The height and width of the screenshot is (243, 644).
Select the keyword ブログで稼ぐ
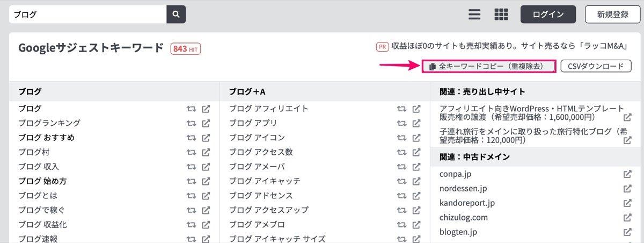41,210
